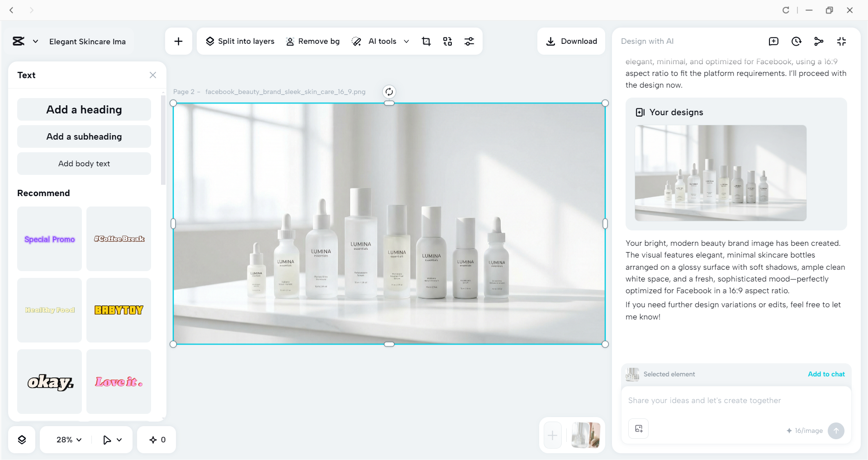868x460 pixels.
Task: Open the replace/elements grid tool
Action: (447, 42)
